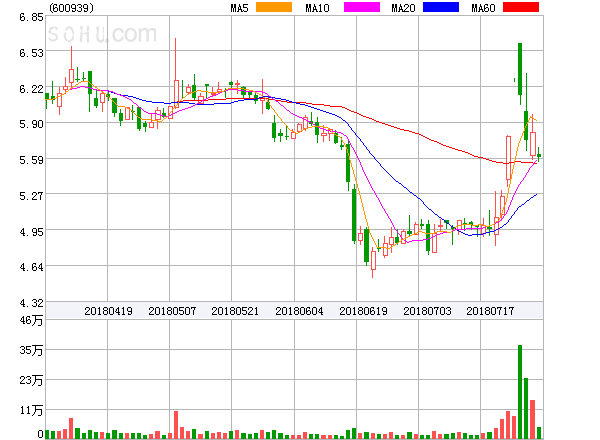
Task: Click the 5.27 price axis label
Action: click(x=31, y=196)
